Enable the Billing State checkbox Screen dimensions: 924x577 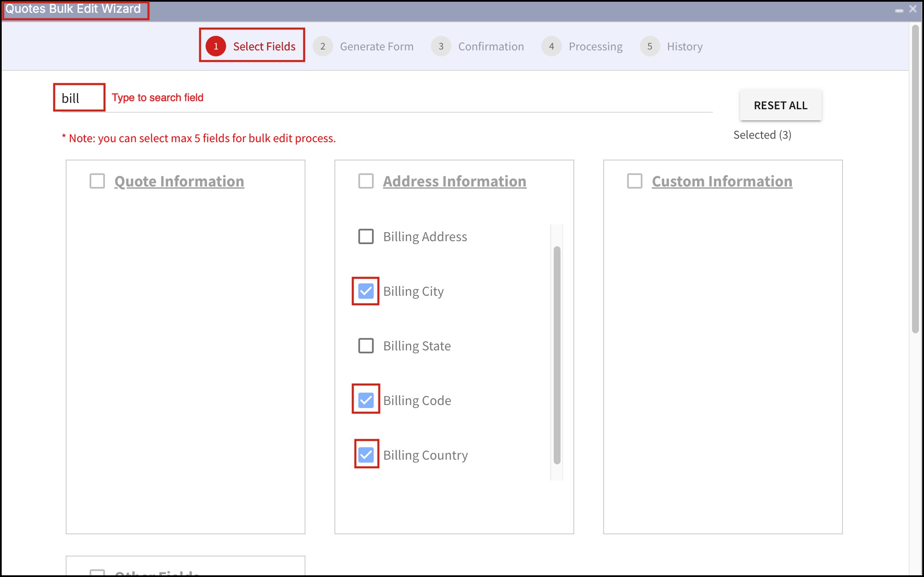(366, 346)
